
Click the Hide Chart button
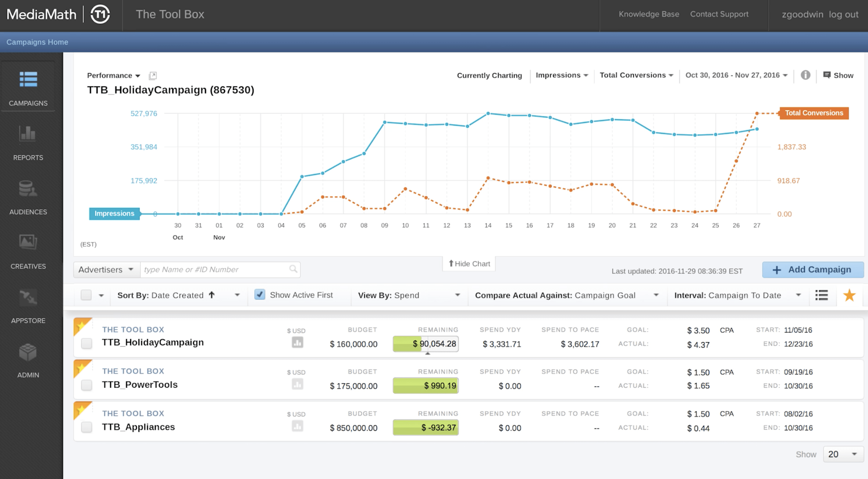(469, 264)
